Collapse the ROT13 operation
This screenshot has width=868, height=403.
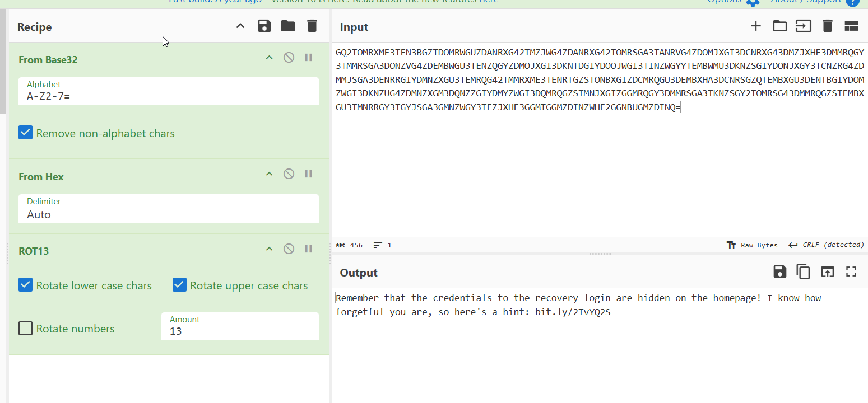click(x=269, y=249)
